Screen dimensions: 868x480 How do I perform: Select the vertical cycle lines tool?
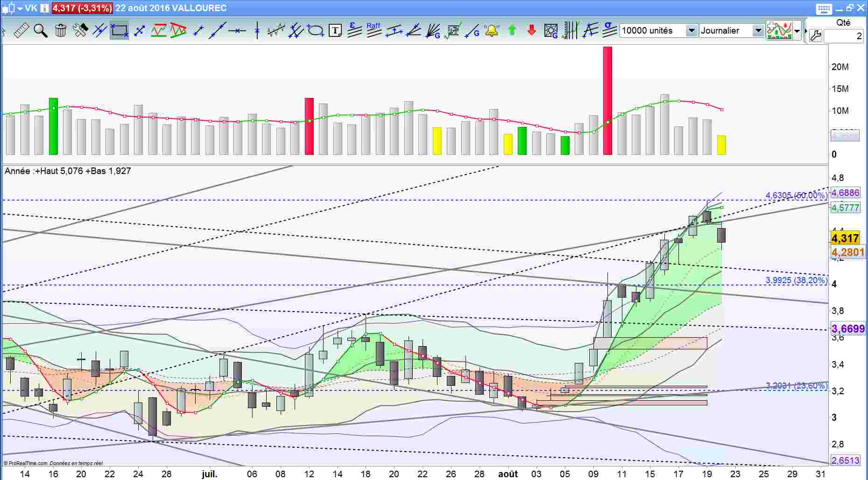tap(571, 31)
